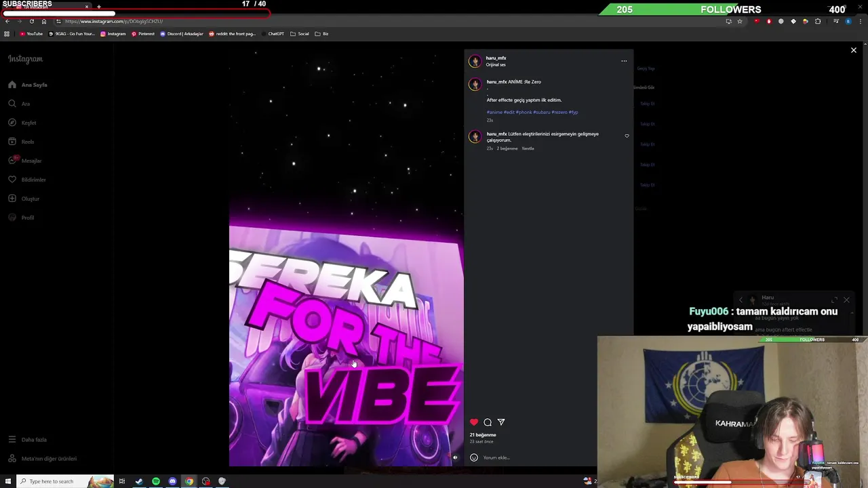Show the comment's 2 beğenme likes
868x488 pixels.
pyautogui.click(x=507, y=148)
